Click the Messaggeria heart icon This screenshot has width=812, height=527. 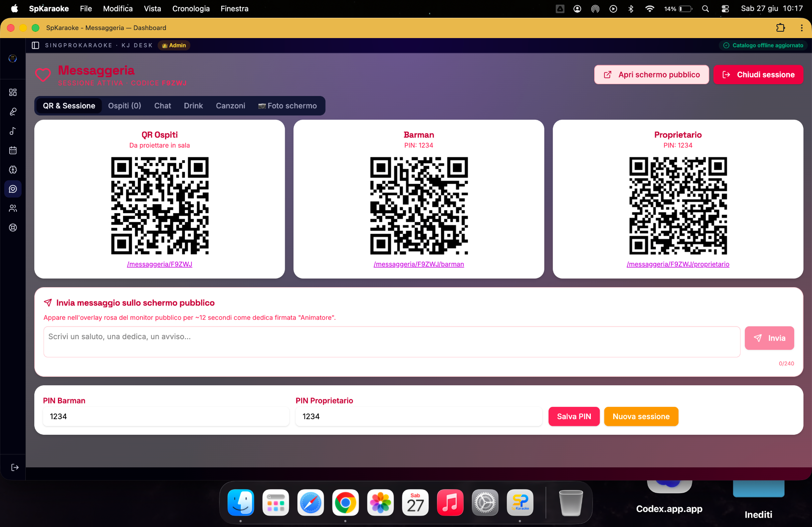click(43, 75)
